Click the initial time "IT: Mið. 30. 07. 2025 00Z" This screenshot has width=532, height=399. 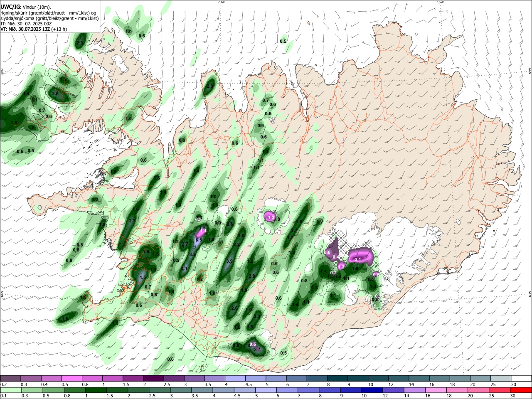[26, 24]
